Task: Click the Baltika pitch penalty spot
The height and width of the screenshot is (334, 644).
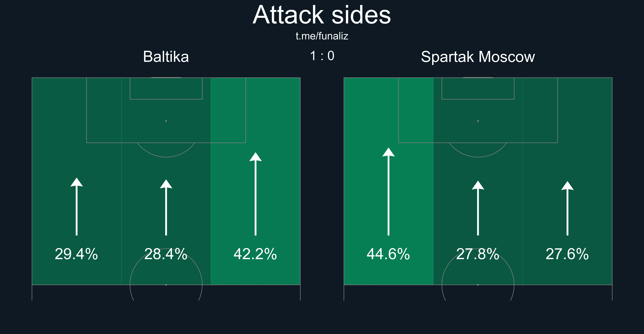Action: point(166,121)
